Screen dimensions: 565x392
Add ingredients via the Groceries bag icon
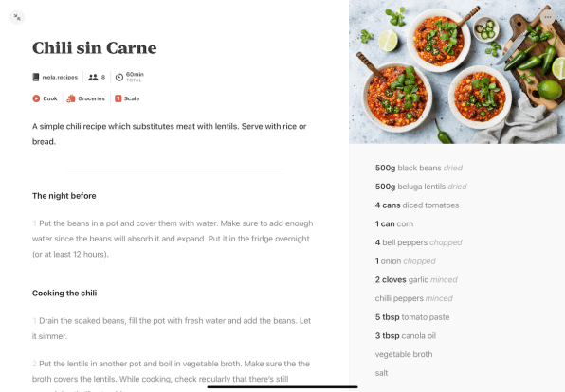(71, 98)
